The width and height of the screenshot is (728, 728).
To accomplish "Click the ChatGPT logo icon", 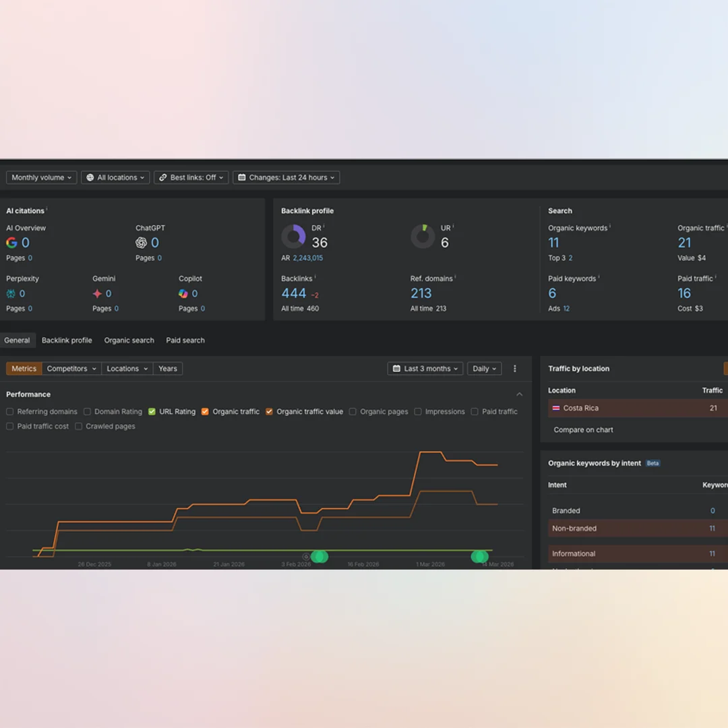I will [x=141, y=243].
